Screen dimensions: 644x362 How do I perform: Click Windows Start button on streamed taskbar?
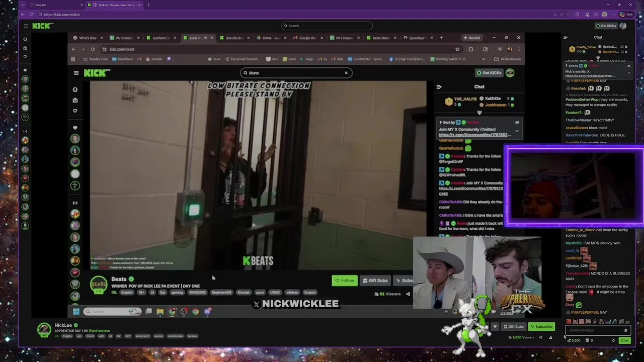76,312
